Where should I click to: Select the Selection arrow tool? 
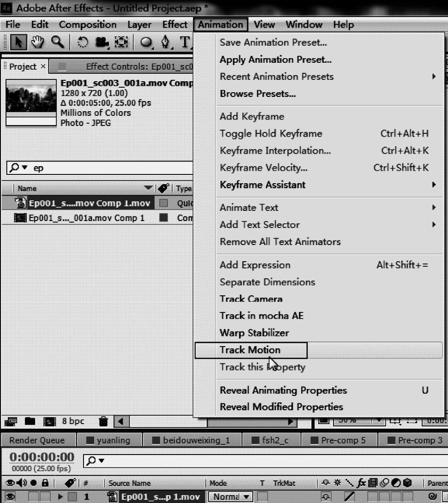(x=18, y=42)
